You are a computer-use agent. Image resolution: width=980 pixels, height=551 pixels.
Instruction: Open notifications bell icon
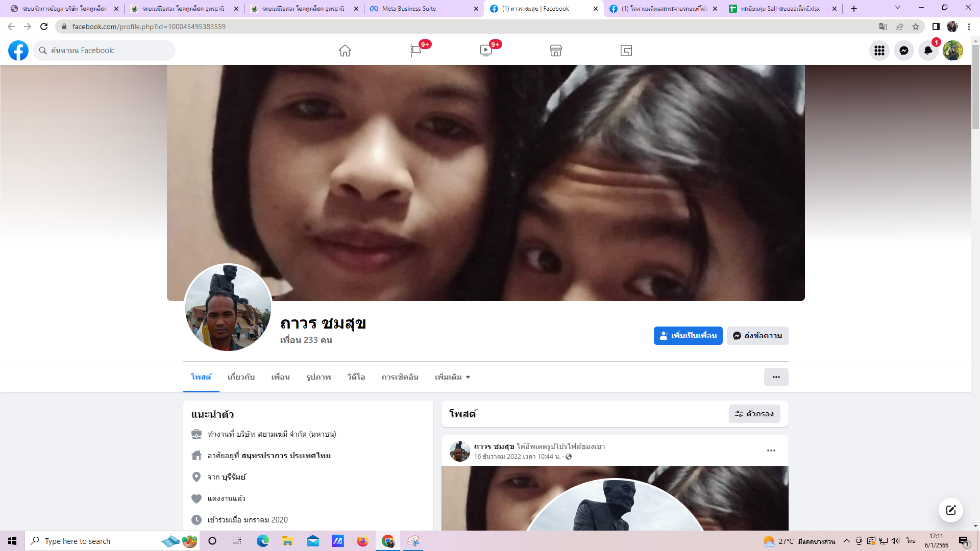pyautogui.click(x=928, y=51)
